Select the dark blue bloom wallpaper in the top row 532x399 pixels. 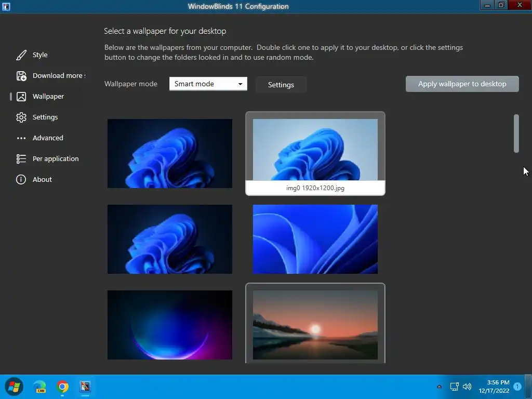(170, 153)
